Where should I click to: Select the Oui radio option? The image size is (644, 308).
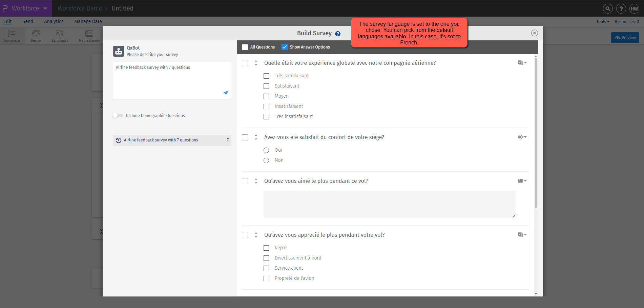[266, 150]
